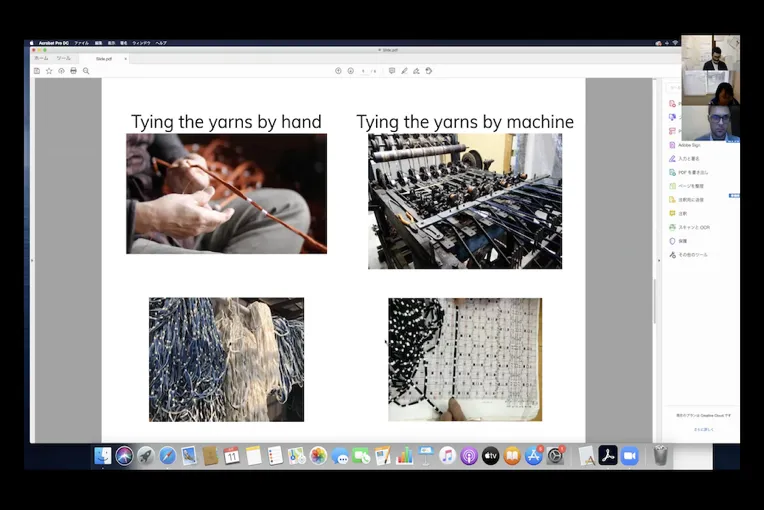This screenshot has width=764, height=510.
Task: Select the comment bubble tool
Action: pyautogui.click(x=392, y=71)
